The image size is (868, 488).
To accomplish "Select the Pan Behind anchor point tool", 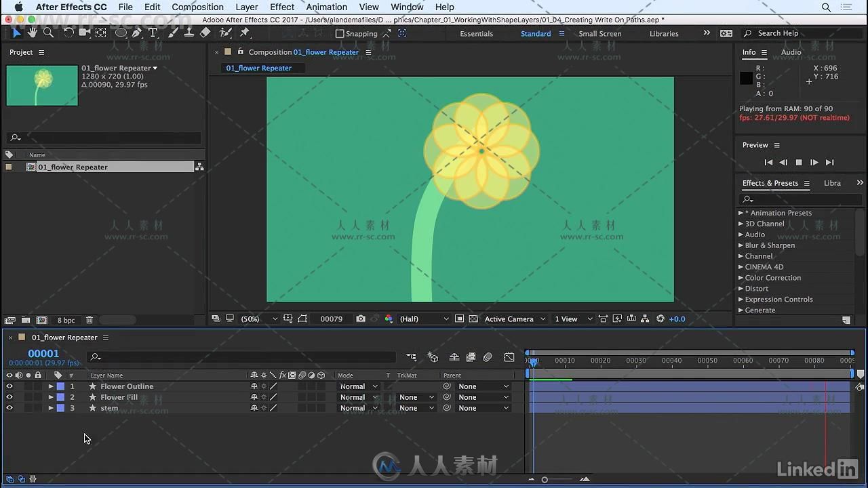I will (100, 33).
